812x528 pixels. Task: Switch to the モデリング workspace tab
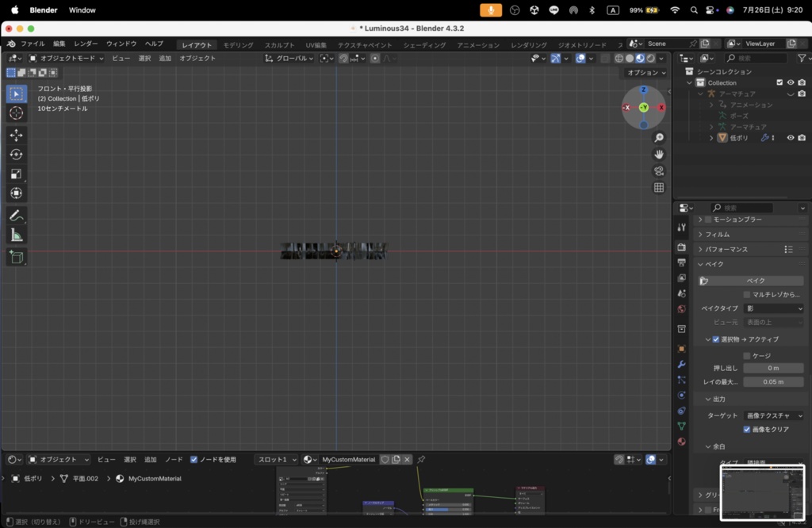pos(238,45)
